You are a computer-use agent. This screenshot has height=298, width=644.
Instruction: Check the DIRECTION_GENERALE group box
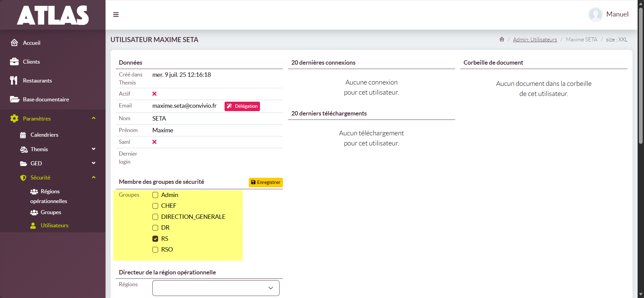coord(155,217)
